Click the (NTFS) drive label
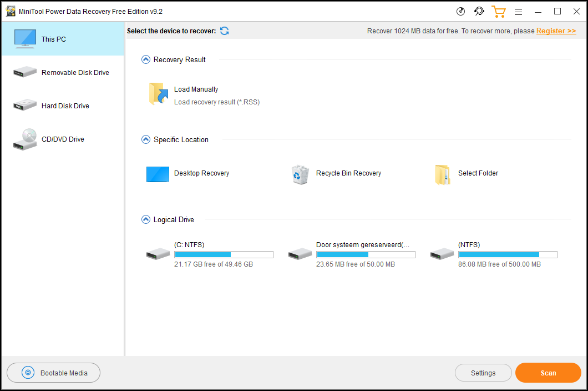This screenshot has width=588, height=391. (469, 245)
